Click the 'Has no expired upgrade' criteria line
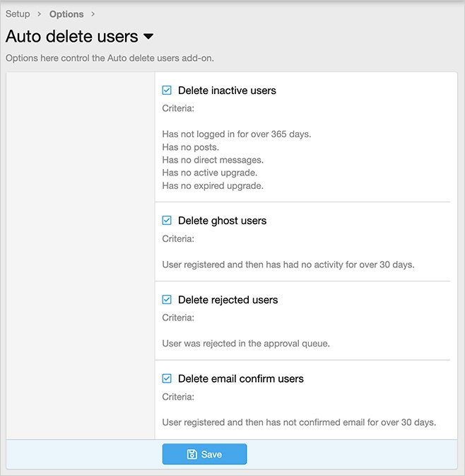 (212, 185)
